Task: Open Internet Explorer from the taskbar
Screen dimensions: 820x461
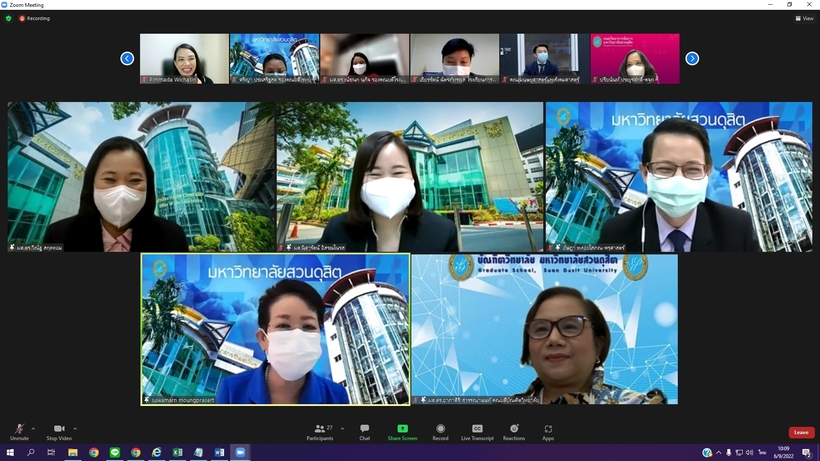Action: (156, 452)
